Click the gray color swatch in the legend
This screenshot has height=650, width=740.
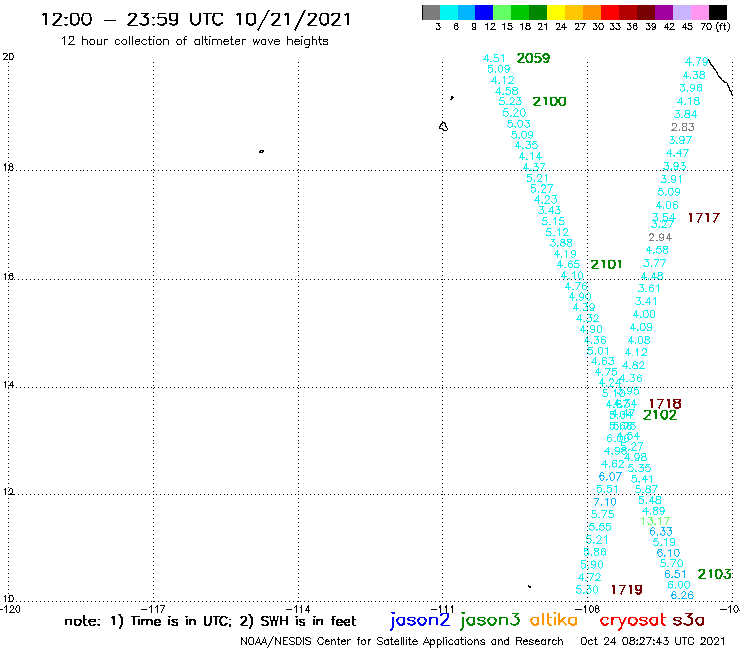431,12
